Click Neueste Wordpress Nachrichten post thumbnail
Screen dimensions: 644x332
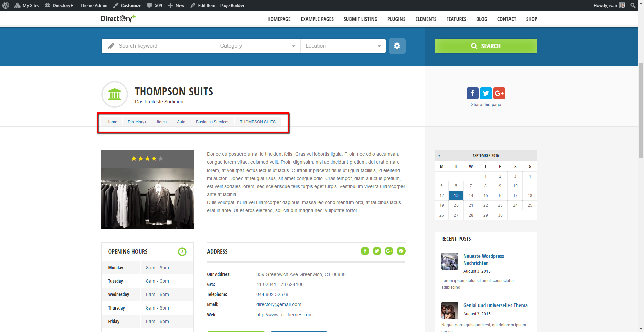(450, 261)
